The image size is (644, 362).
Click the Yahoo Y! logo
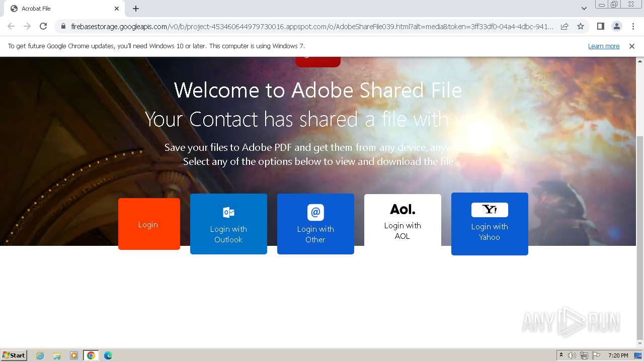490,210
